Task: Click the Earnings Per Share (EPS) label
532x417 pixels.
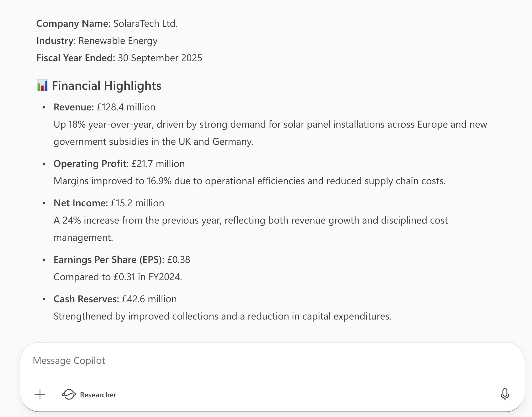Action: [109, 260]
